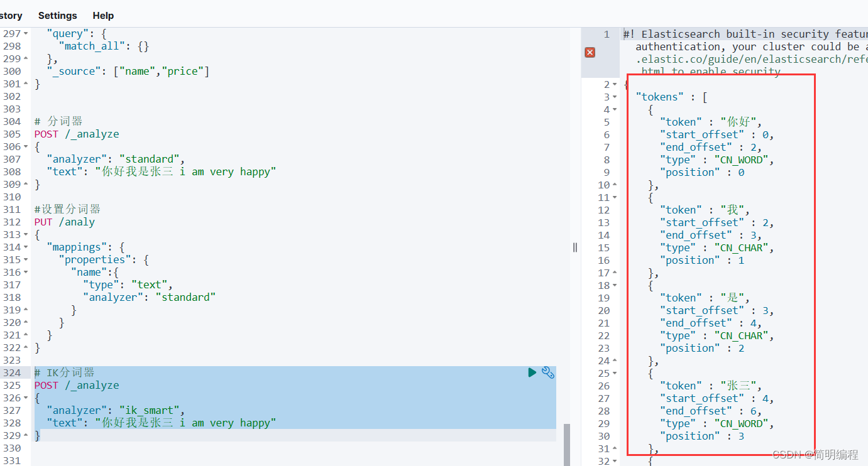Toggle fold marker at editor line 322
This screenshot has height=466, width=868.
tap(26, 347)
